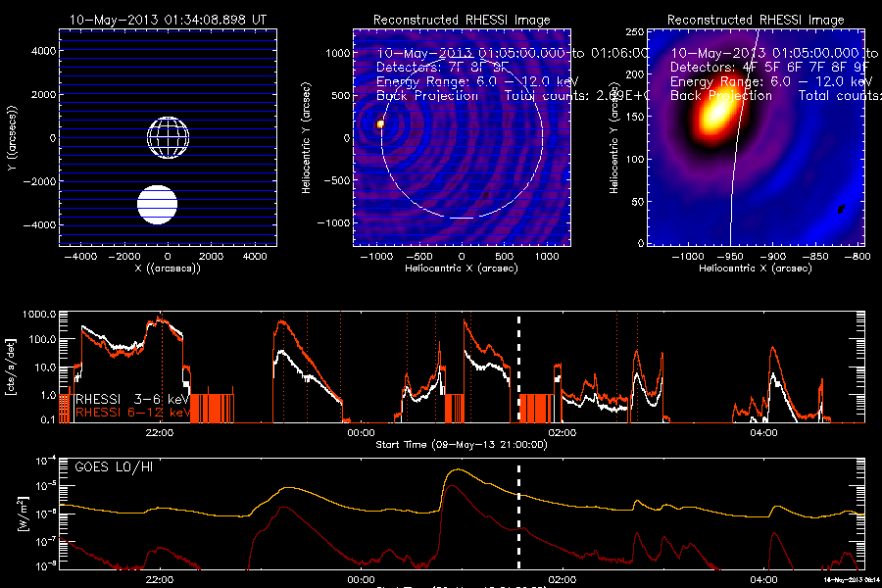Image resolution: width=882 pixels, height=588 pixels.
Task: Click the bright flare source in the full-disk RHESSI image
Action: click(x=380, y=123)
